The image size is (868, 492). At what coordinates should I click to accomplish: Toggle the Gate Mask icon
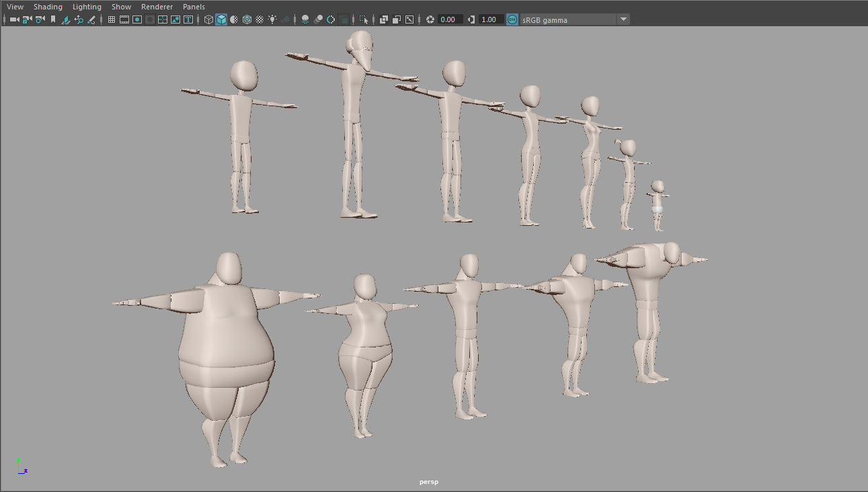coord(150,19)
